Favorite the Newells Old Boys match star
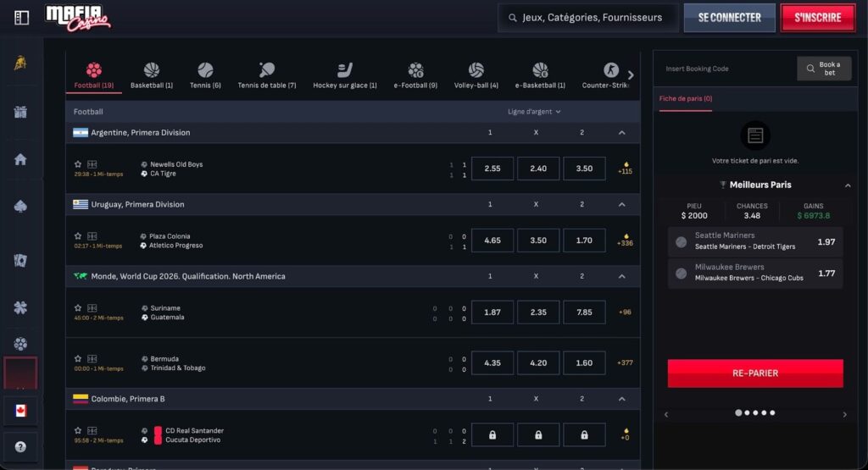This screenshot has width=868, height=470. pyautogui.click(x=78, y=164)
